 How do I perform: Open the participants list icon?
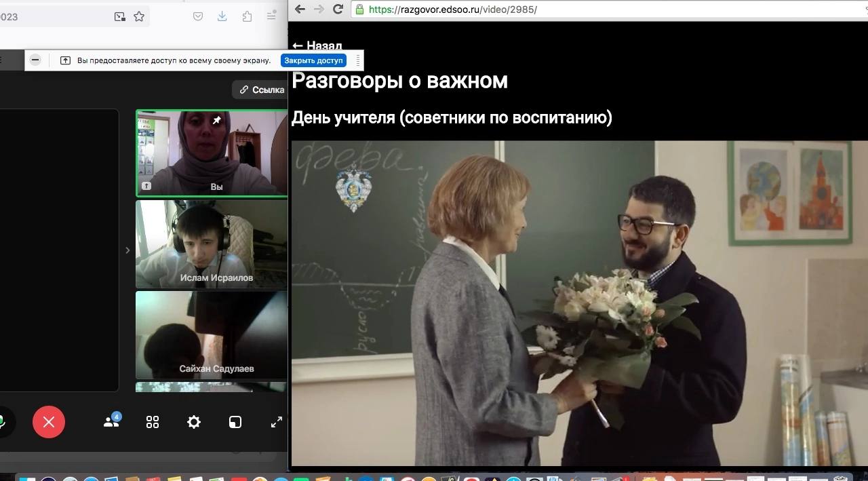pyautogui.click(x=111, y=421)
